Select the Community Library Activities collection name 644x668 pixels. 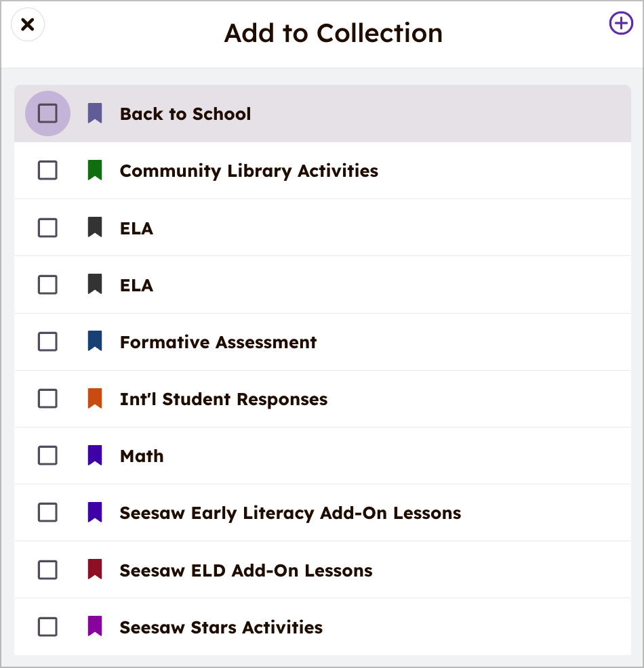click(x=249, y=171)
